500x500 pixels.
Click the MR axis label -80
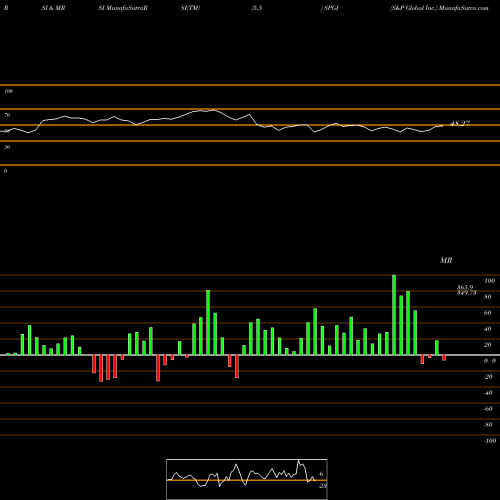tap(488, 425)
